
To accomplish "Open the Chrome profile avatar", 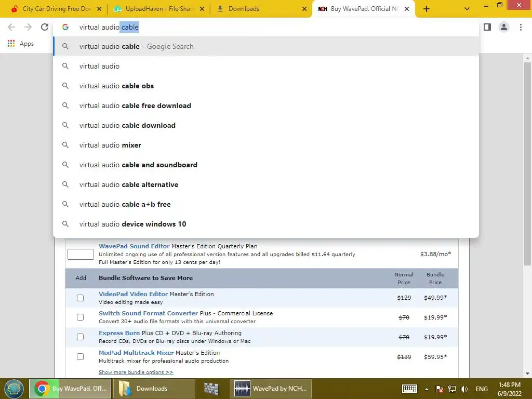I will [504, 27].
